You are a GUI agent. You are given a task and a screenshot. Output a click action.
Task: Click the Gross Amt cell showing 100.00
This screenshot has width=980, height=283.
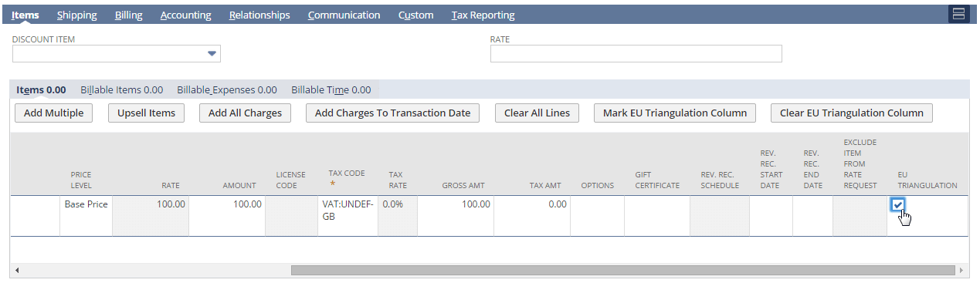pyautogui.click(x=455, y=215)
